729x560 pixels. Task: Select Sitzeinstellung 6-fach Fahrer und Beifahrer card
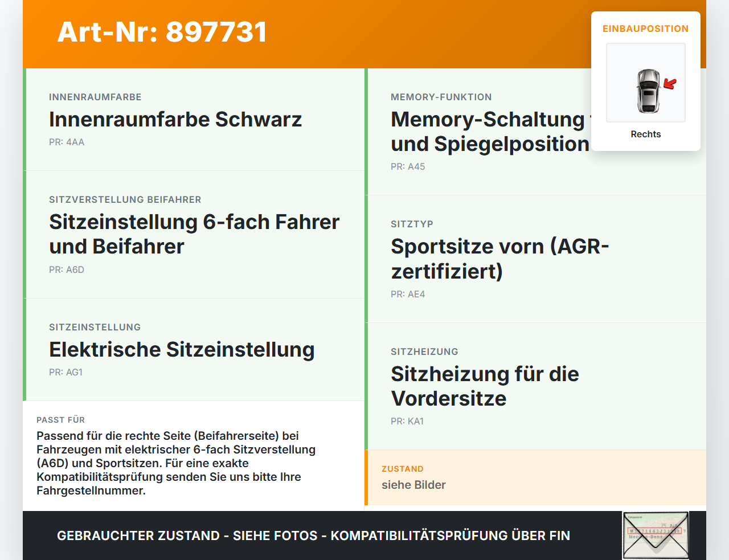194,235
